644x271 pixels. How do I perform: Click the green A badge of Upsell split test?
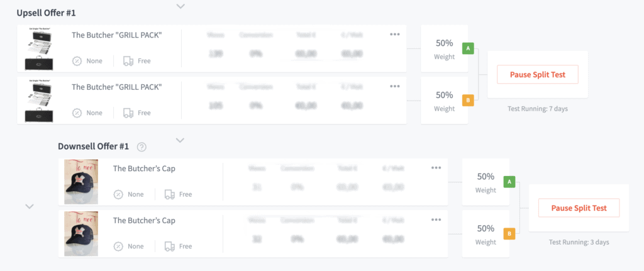(x=467, y=48)
